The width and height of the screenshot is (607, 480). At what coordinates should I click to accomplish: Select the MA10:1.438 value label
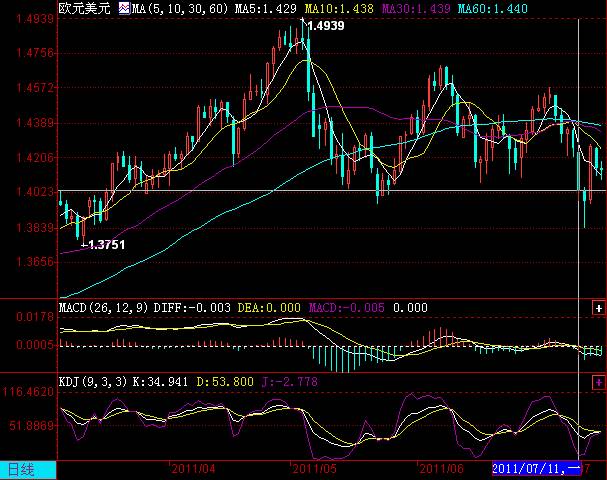(x=339, y=9)
